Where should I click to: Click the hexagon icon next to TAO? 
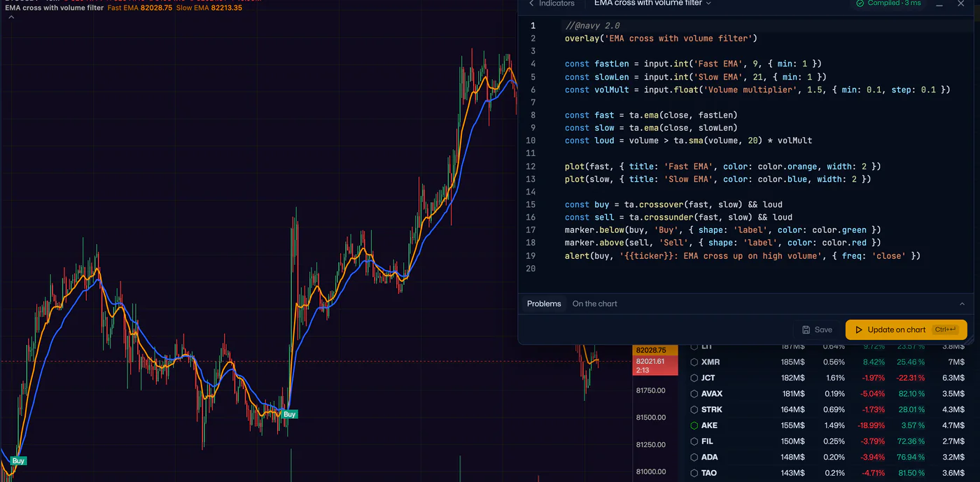[694, 473]
